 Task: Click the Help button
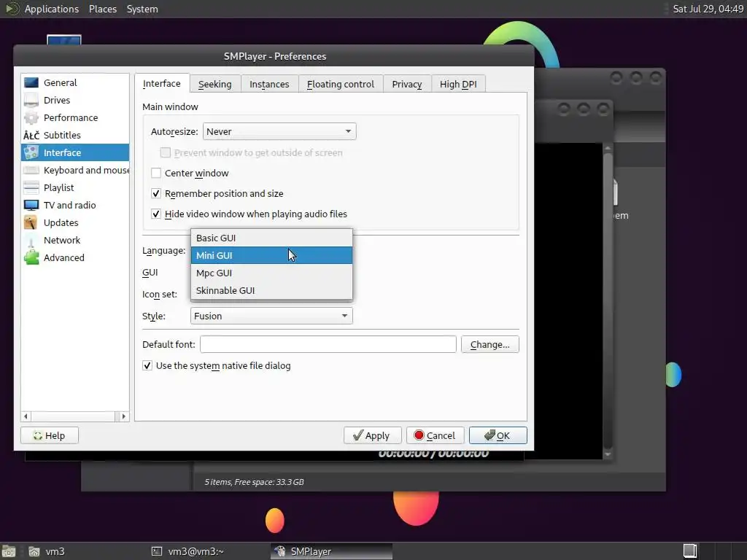(50, 435)
